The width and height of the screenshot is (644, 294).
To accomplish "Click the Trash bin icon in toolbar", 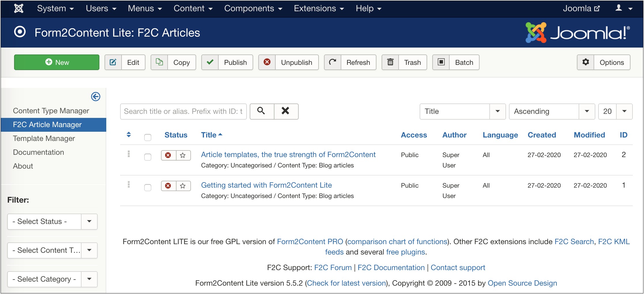I will pos(390,62).
